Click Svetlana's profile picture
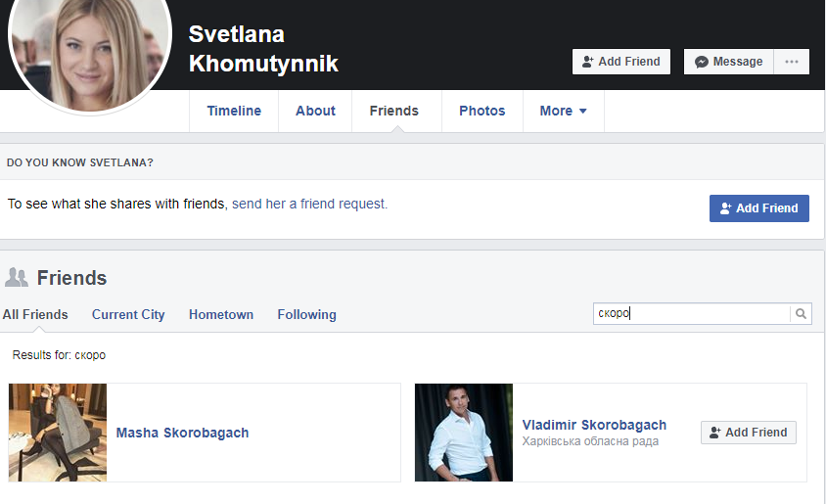This screenshot has height=504, width=826. [90, 51]
